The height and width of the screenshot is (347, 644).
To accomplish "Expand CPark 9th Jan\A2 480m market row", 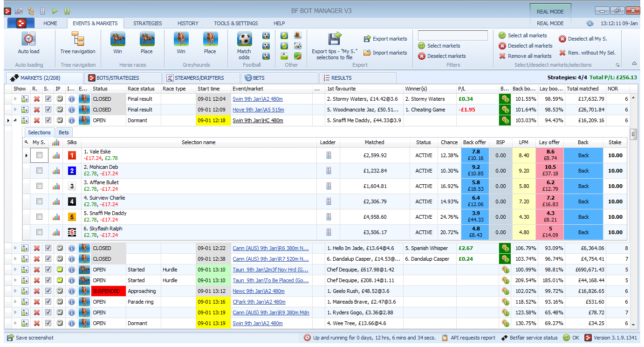I will (x=15, y=302).
